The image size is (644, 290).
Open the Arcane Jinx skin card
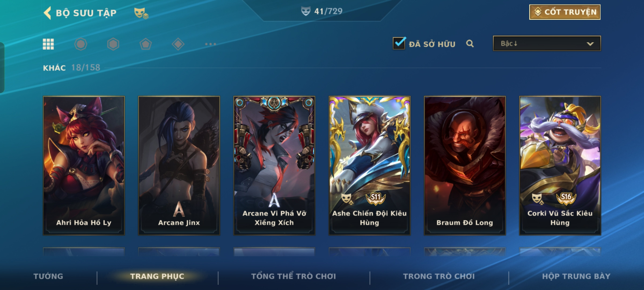point(179,166)
